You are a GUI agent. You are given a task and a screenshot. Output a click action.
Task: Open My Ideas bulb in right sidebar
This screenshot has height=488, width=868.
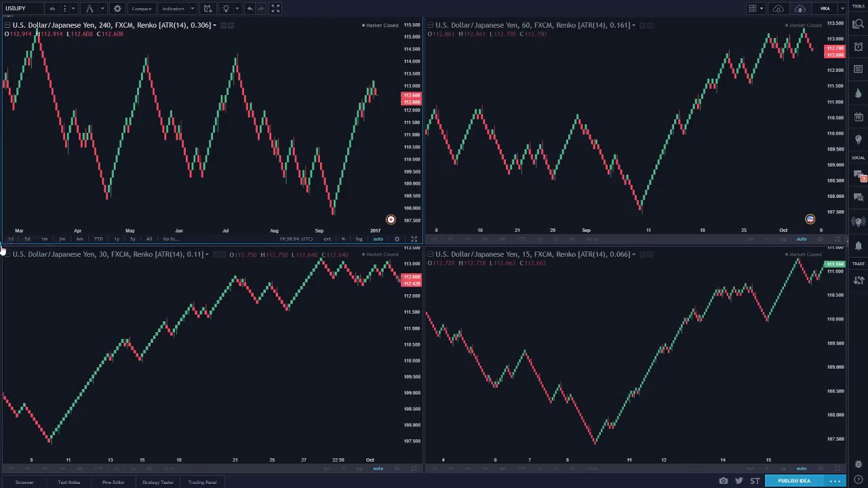click(x=859, y=140)
